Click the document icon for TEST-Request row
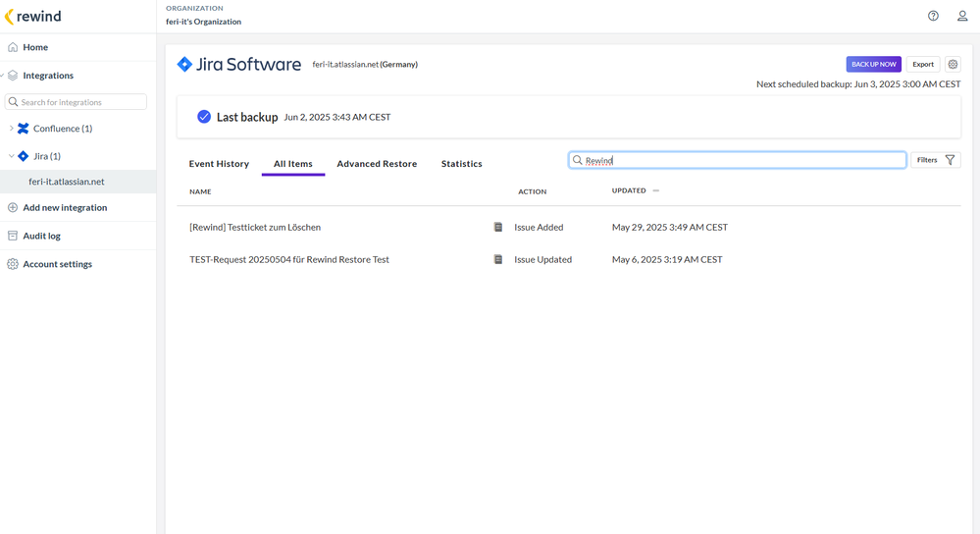 498,259
